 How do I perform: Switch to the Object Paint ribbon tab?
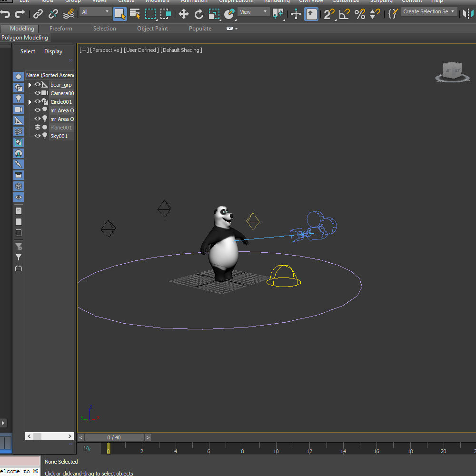click(152, 29)
